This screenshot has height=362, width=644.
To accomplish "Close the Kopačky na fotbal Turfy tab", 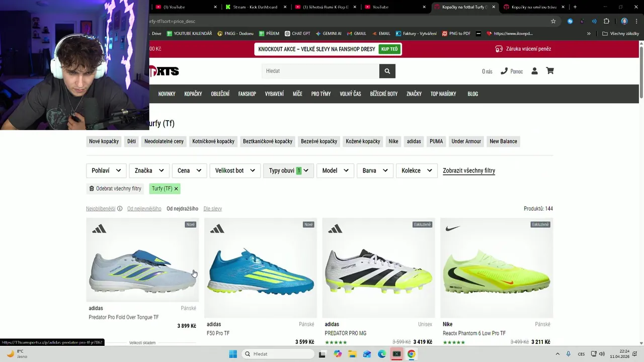I will pyautogui.click(x=494, y=7).
